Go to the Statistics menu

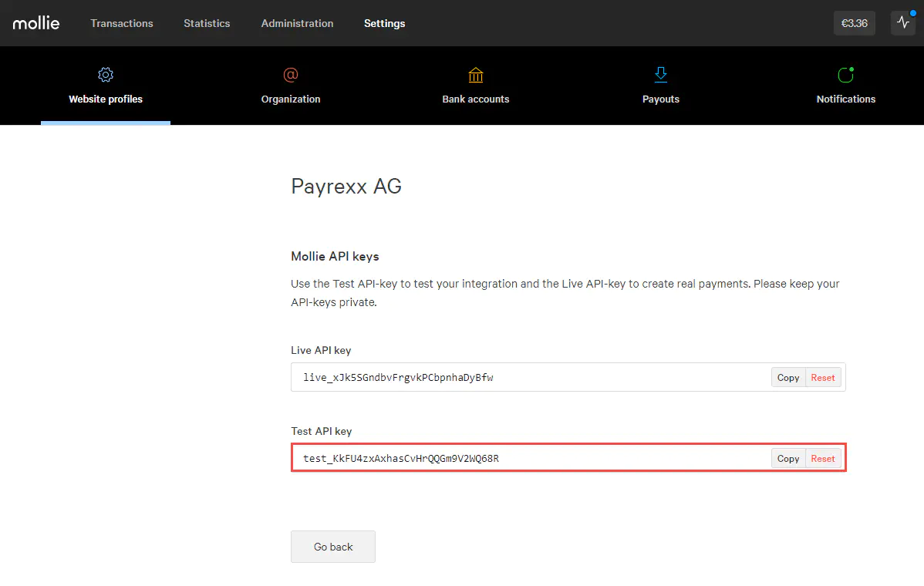pyautogui.click(x=207, y=23)
